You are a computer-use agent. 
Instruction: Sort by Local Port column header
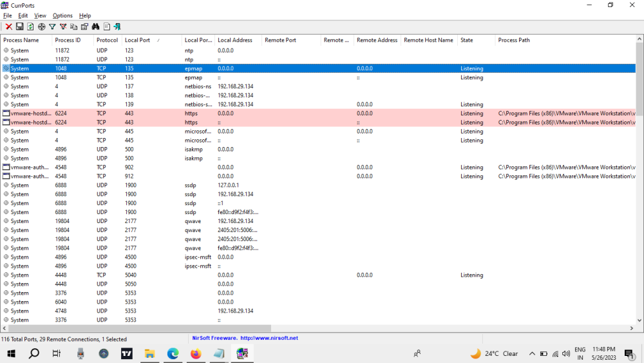pos(138,40)
